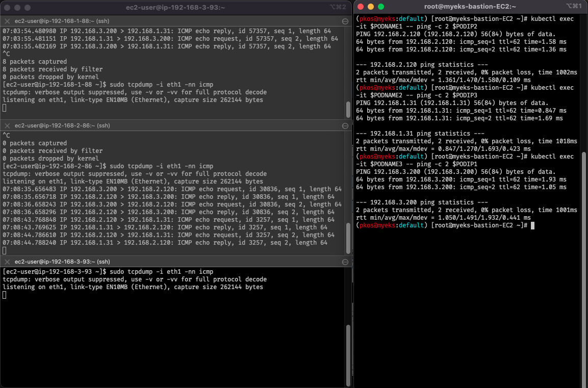Click the green zoom button of bastion window
Viewport: 588px width, 388px height.
[381, 7]
